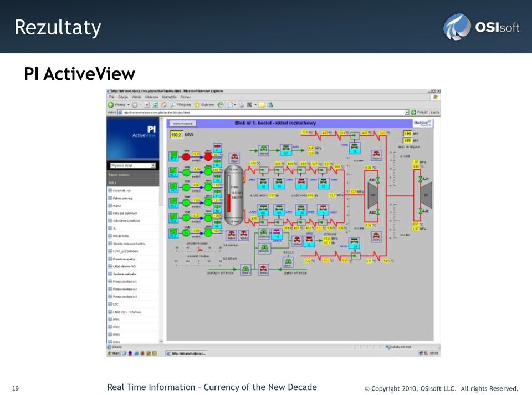Select Układ roz.-zrzutowy in the sidebar
The width and height of the screenshot is (532, 395).
[x=126, y=312]
